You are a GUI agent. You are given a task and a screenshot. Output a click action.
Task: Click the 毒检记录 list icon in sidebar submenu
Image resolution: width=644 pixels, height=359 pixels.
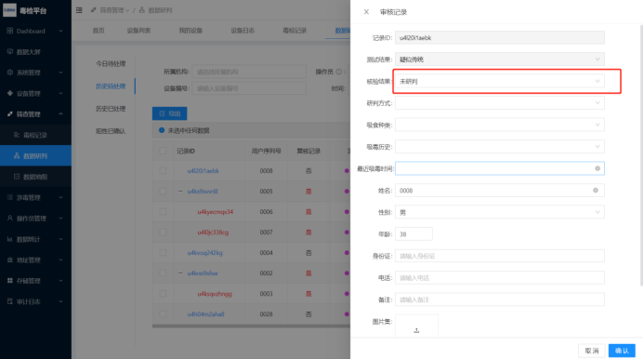(17, 135)
